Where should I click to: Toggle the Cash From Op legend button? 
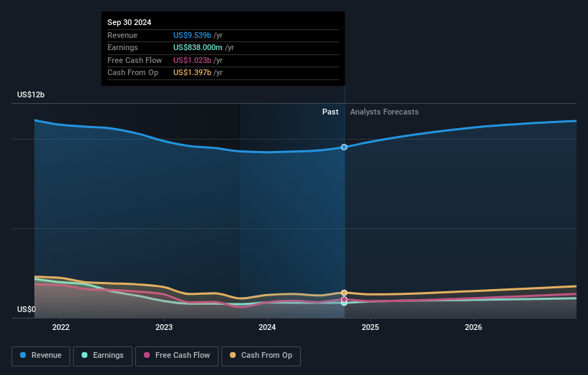coord(261,356)
